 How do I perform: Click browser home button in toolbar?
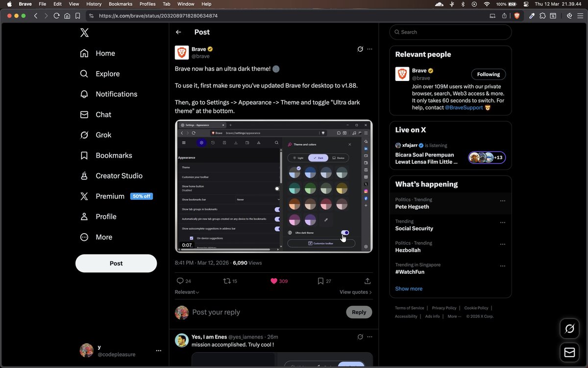tap(67, 16)
